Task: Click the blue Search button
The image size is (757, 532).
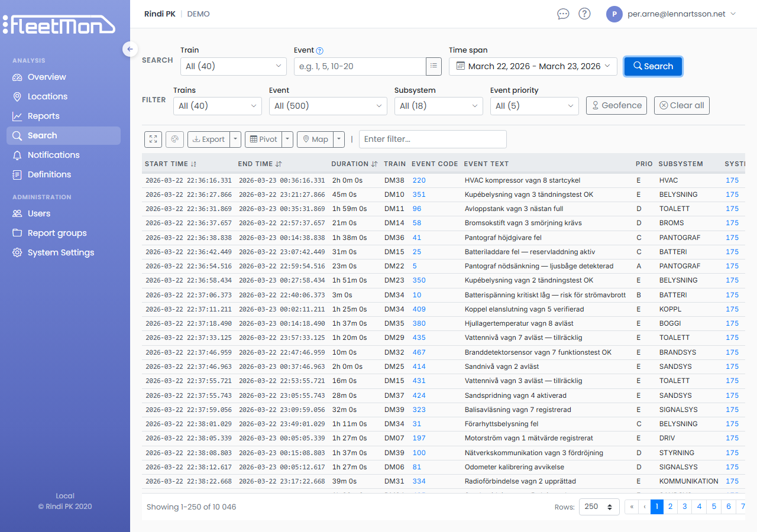Action: 653,66
